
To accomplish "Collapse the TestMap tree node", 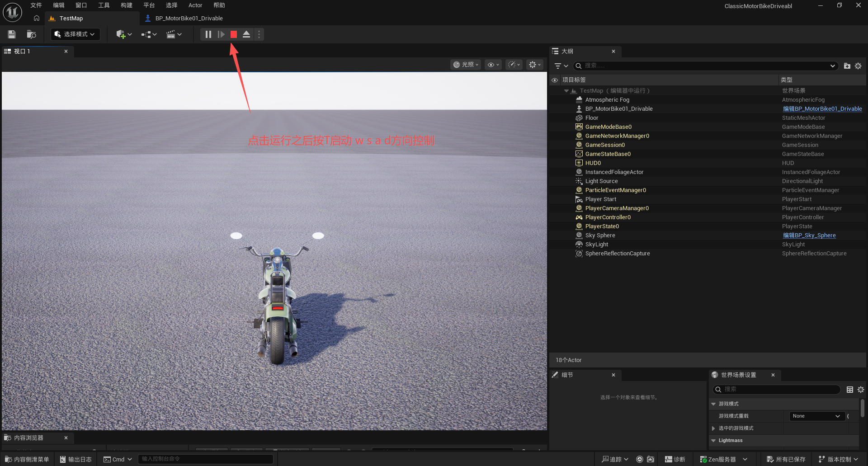I will point(566,91).
